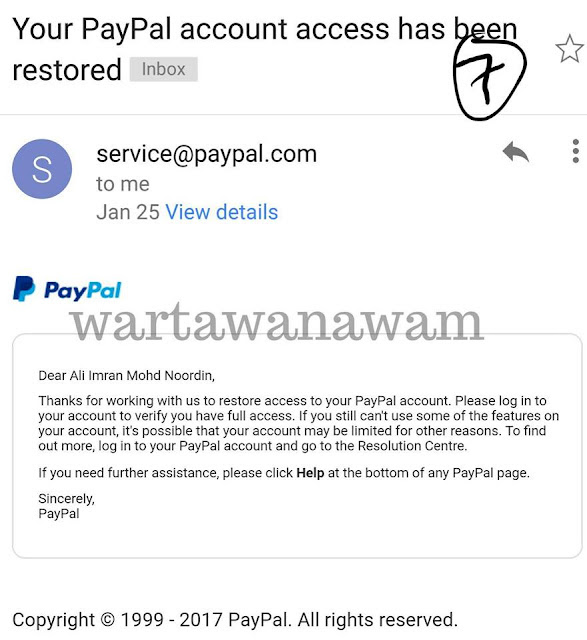The width and height of the screenshot is (587, 640).
Task: Star this PayPal email
Action: [x=569, y=49]
